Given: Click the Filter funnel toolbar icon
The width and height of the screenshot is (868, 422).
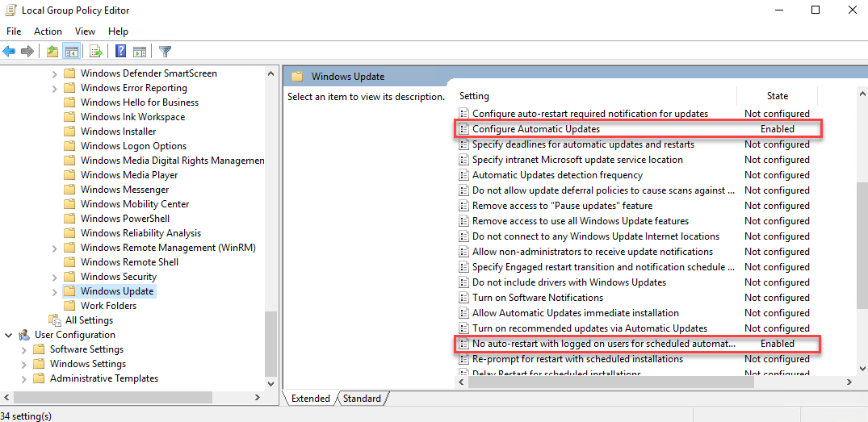Looking at the screenshot, I should 165,52.
